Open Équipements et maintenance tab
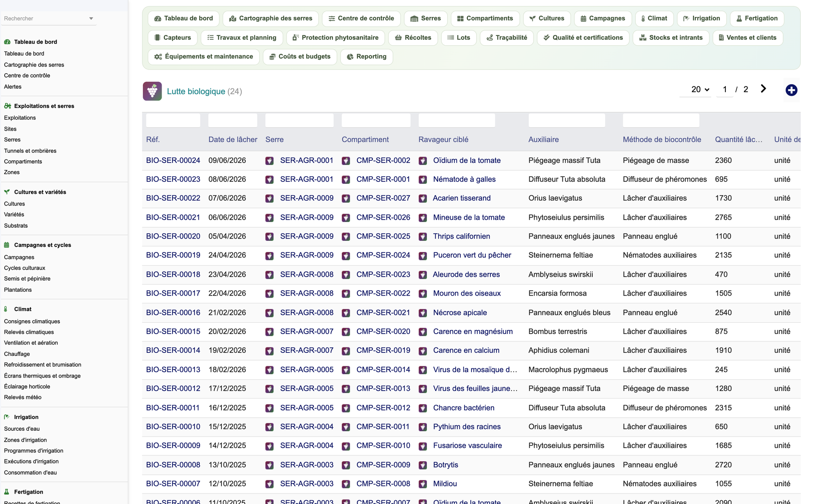Viewport: 815px width, 504px height. [204, 57]
